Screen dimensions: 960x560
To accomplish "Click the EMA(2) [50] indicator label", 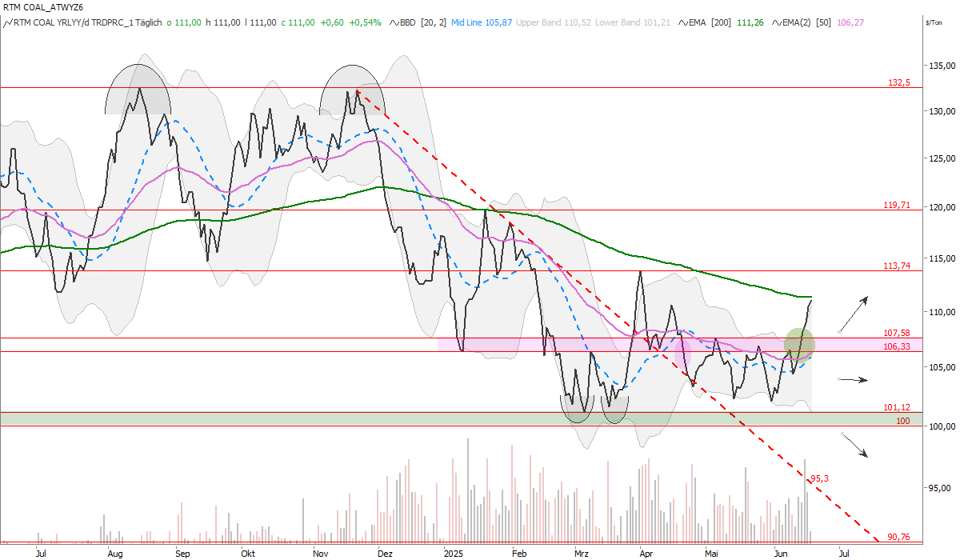I will click(x=802, y=22).
